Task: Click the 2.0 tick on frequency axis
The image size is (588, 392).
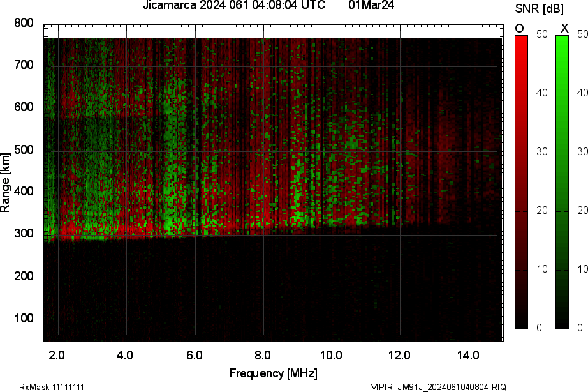Action: 57,355
